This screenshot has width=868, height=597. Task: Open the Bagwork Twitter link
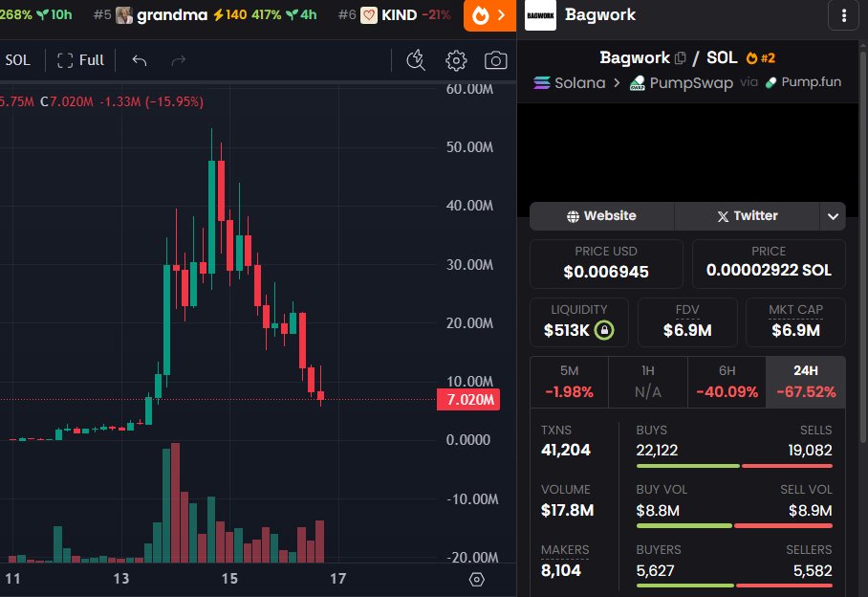click(747, 216)
